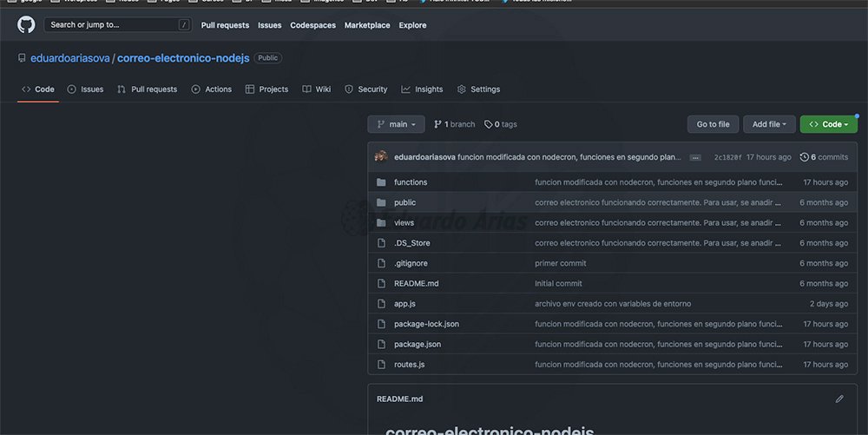The width and height of the screenshot is (868, 435).
Task: Open 'archivo env creado' commit message
Action: tap(613, 304)
